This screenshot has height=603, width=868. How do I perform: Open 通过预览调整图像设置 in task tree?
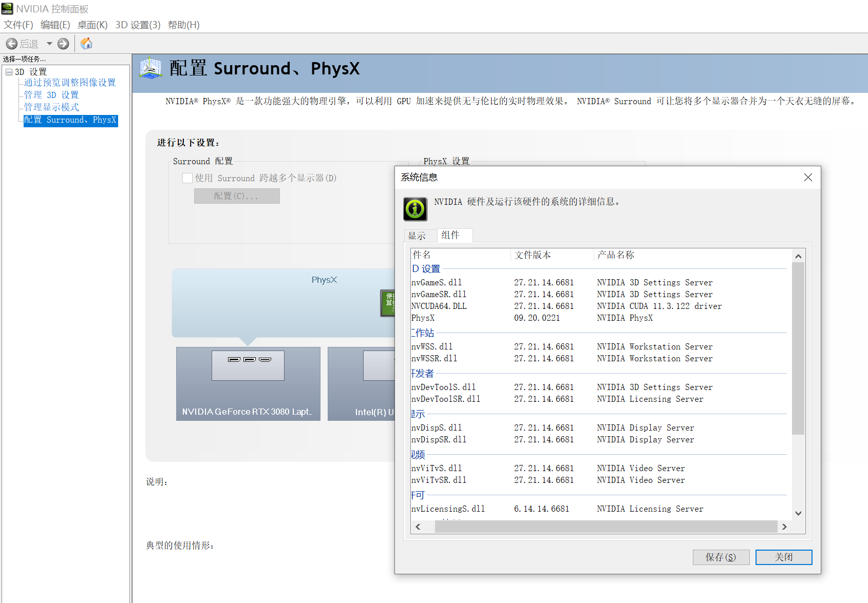pos(70,83)
